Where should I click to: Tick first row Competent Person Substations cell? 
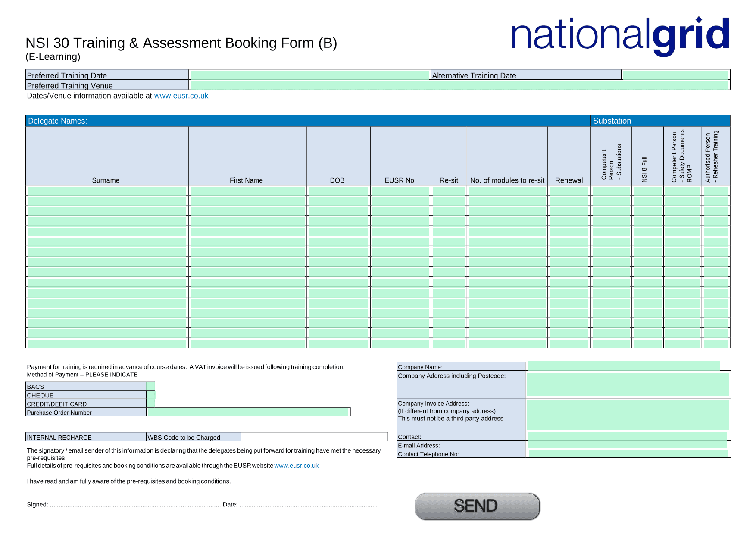pos(611,190)
